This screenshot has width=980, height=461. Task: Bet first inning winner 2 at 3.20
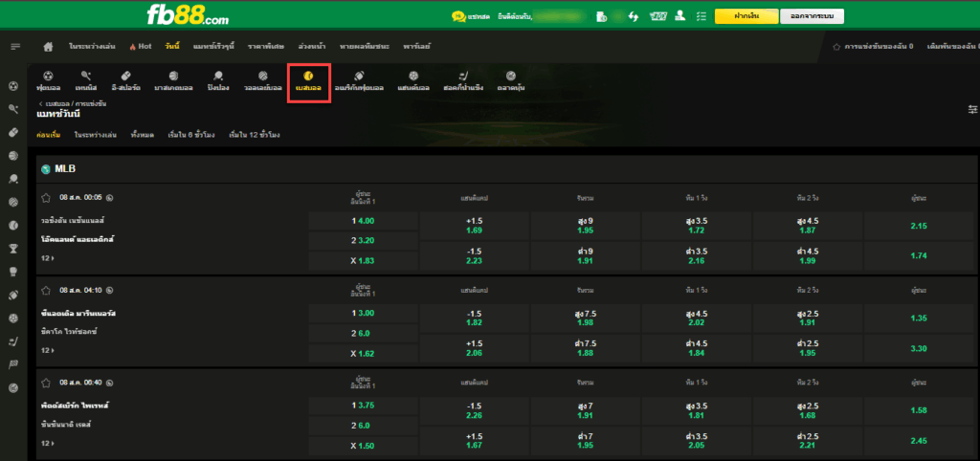point(363,240)
